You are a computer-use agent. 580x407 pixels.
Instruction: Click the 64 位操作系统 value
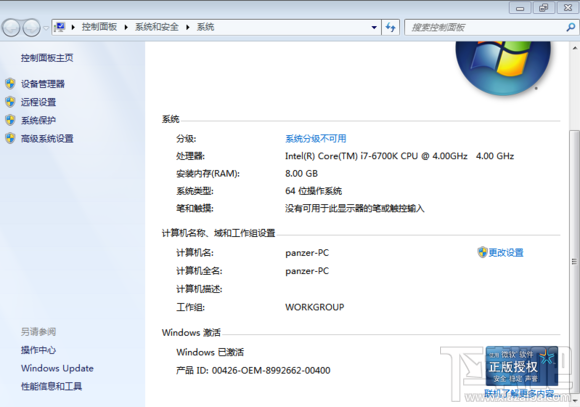pyautogui.click(x=313, y=191)
